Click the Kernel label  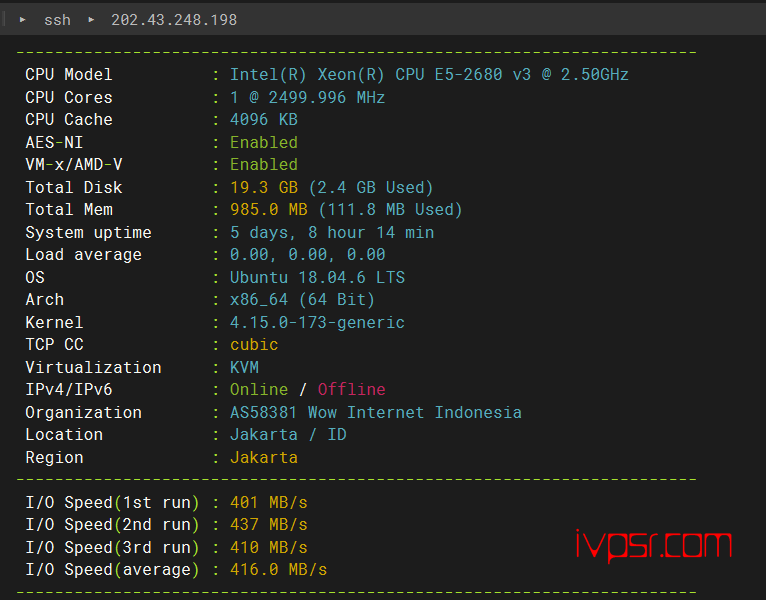(54, 322)
